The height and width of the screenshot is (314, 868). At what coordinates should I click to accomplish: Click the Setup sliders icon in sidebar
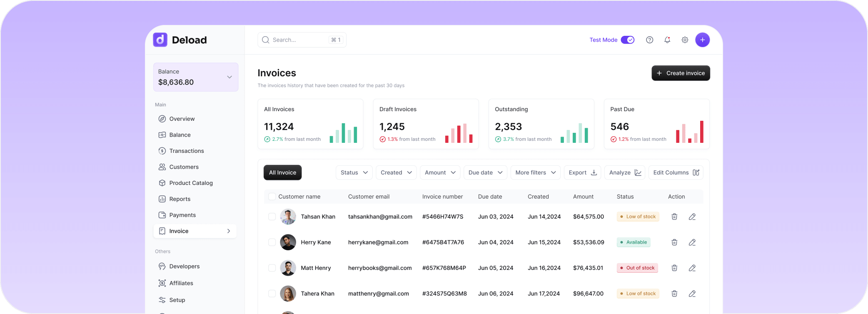pyautogui.click(x=162, y=300)
